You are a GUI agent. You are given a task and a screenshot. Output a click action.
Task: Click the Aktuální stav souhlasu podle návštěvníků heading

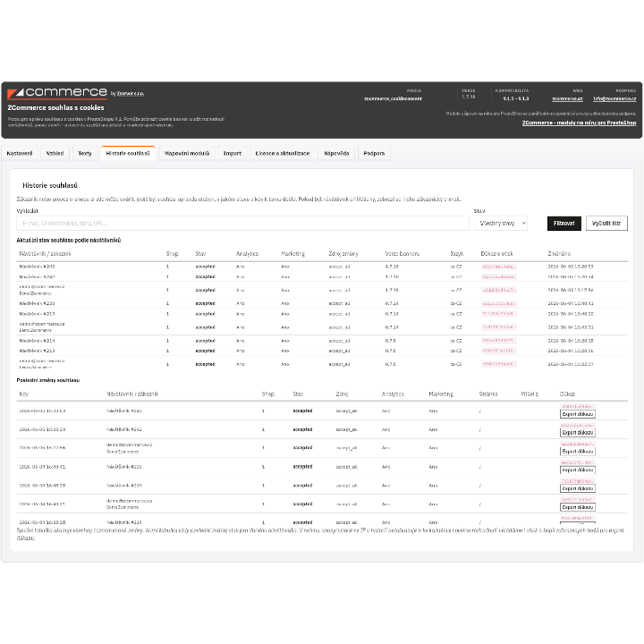pos(69,241)
